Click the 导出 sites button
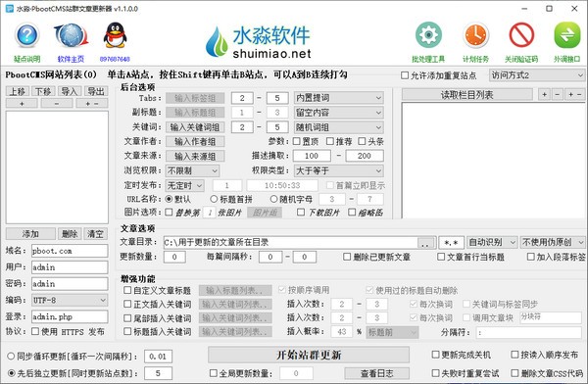 tap(96, 91)
